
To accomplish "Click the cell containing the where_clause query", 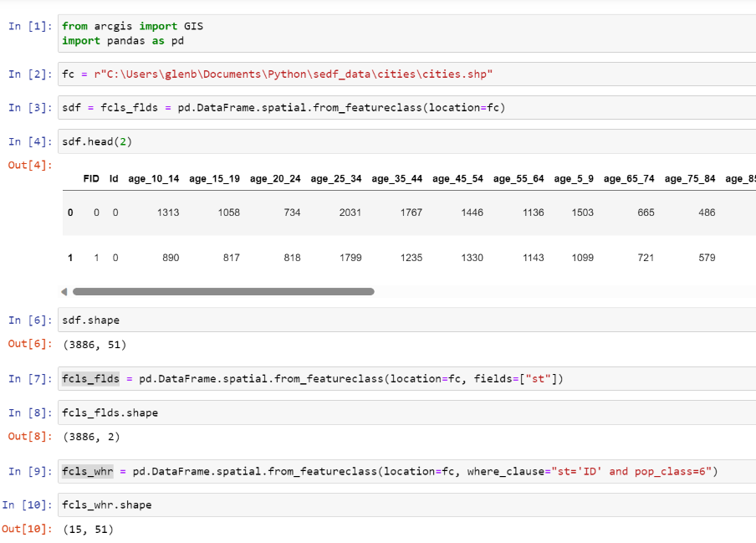I will pos(401,471).
